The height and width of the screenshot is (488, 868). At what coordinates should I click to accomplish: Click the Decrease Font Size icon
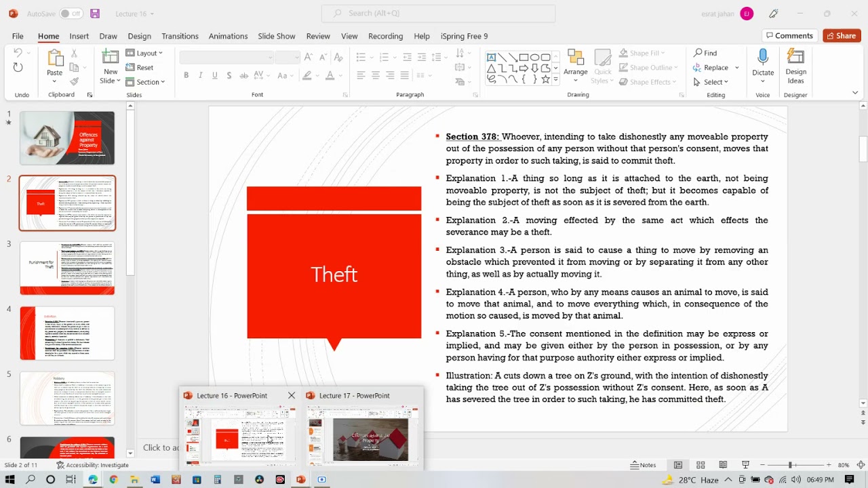tap(323, 57)
